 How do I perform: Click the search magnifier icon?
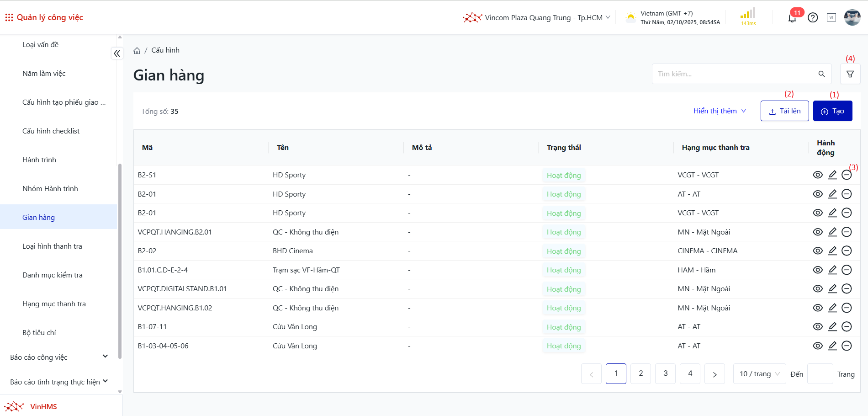click(821, 74)
